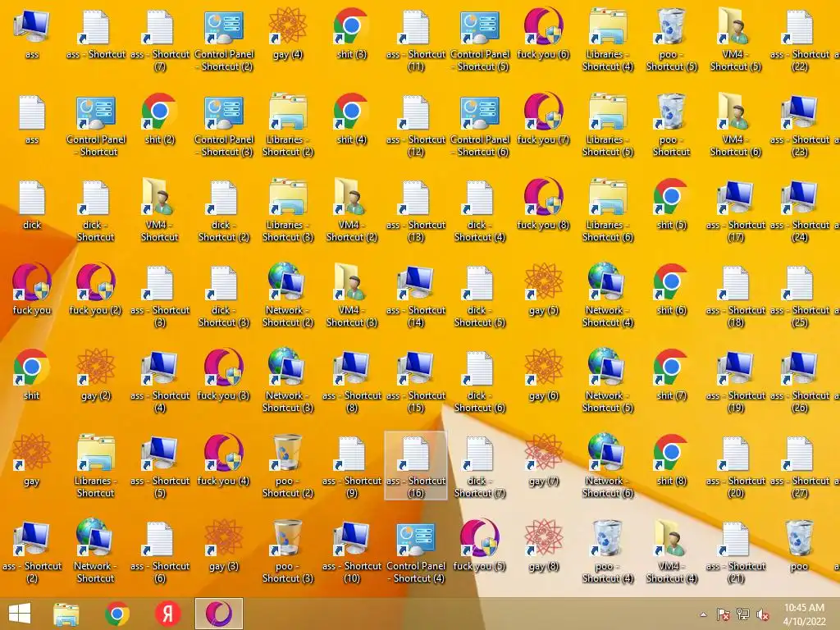The height and width of the screenshot is (630, 840).
Task: Select ass - Shortcut (21) document icon
Action: pyautogui.click(x=736, y=551)
